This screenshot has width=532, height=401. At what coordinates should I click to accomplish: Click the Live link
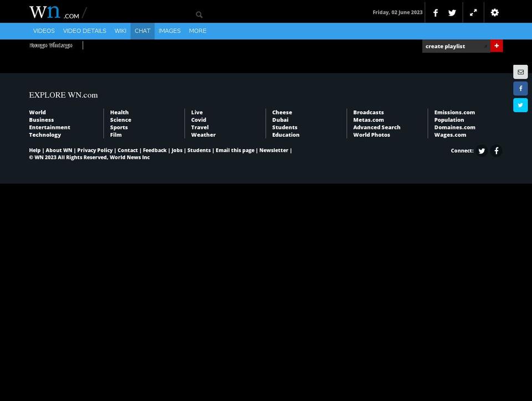pyautogui.click(x=197, y=112)
